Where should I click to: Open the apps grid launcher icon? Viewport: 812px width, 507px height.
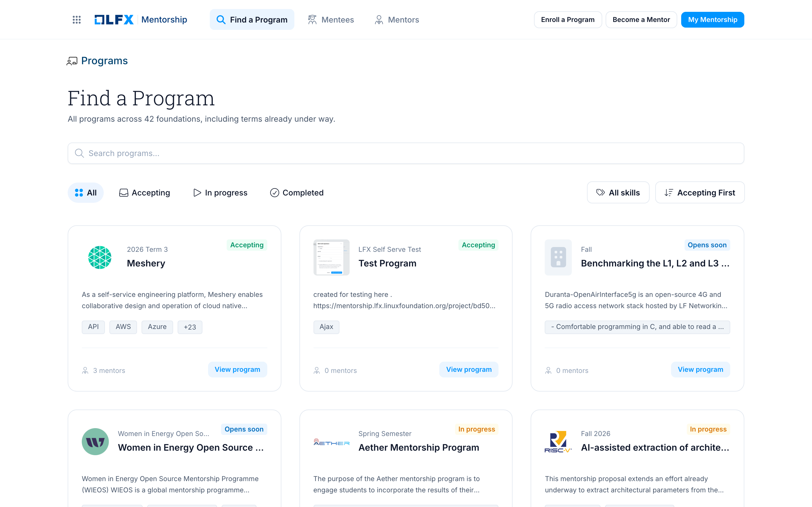click(x=76, y=20)
